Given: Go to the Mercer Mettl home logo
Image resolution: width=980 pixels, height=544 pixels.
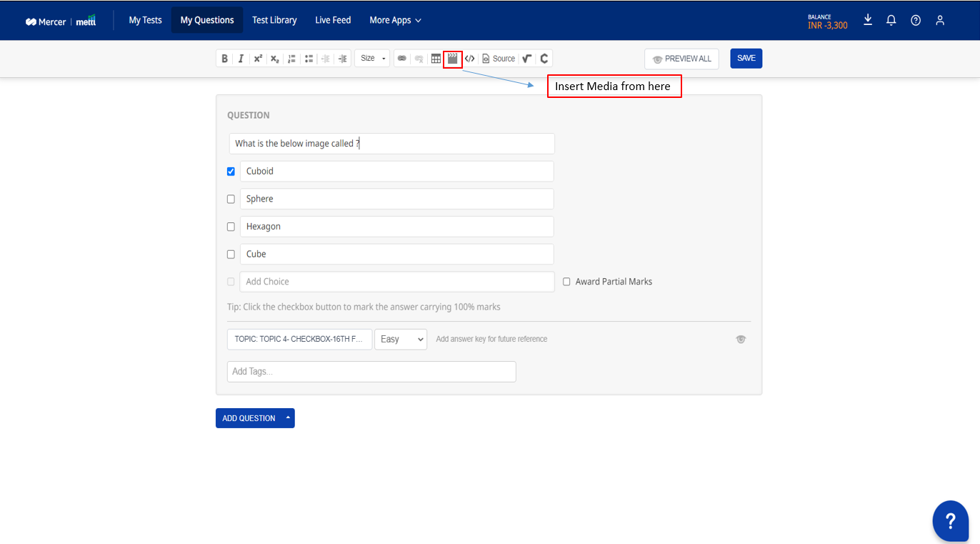Looking at the screenshot, I should 61,21.
